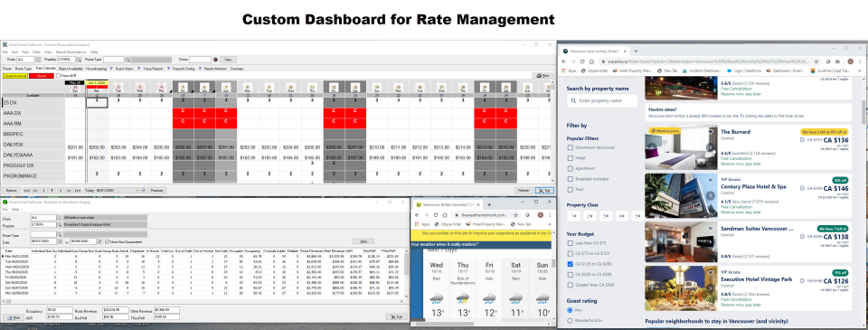Save Sandman Suites with heart icon
The height and width of the screenshot is (330, 868).
pos(711,228)
